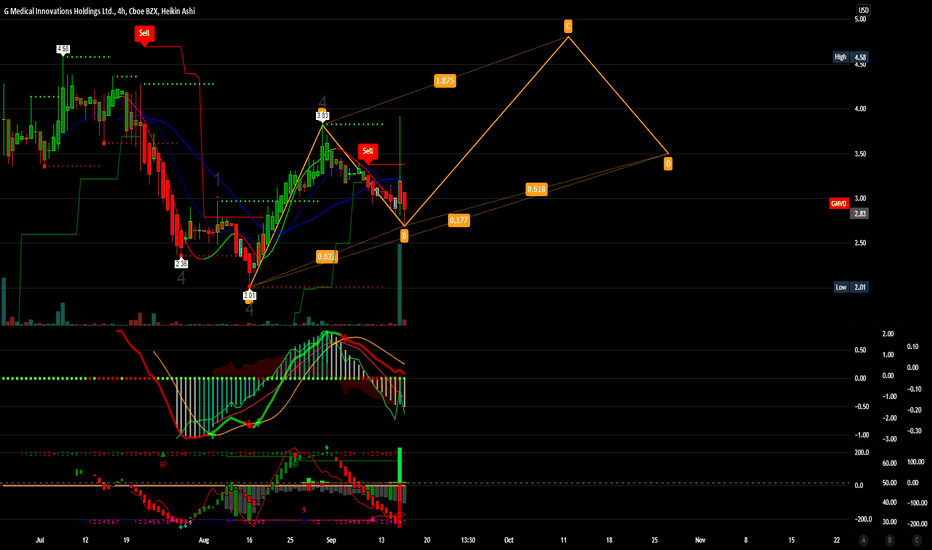Click the 2.36 pivot low label
Viewport: 932px width, 550px height.
click(181, 264)
